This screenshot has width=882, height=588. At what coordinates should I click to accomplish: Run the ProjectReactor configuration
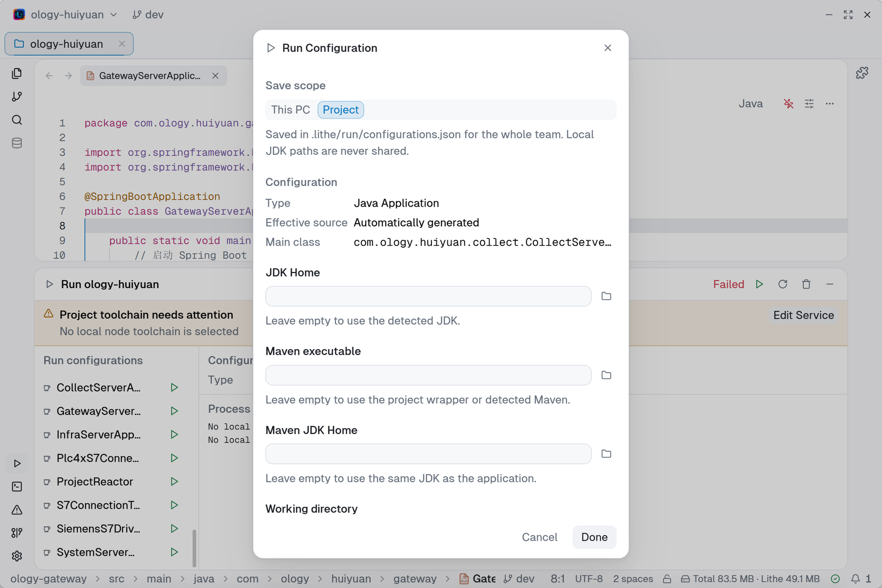[x=174, y=481]
